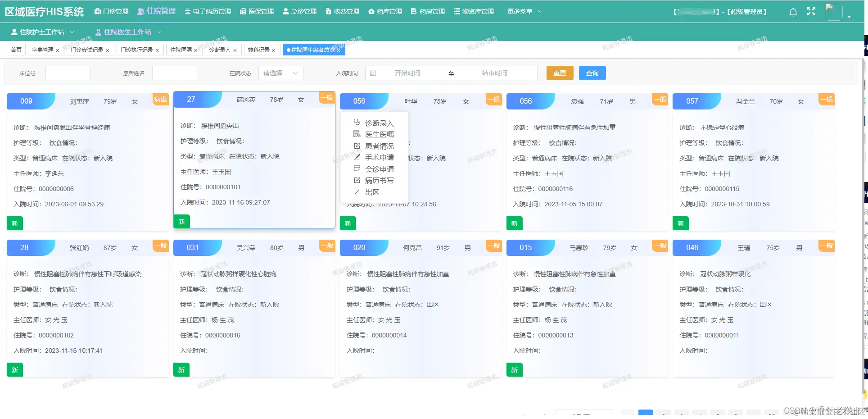Click the 重置 reset button
The width and height of the screenshot is (868, 419).
click(560, 73)
